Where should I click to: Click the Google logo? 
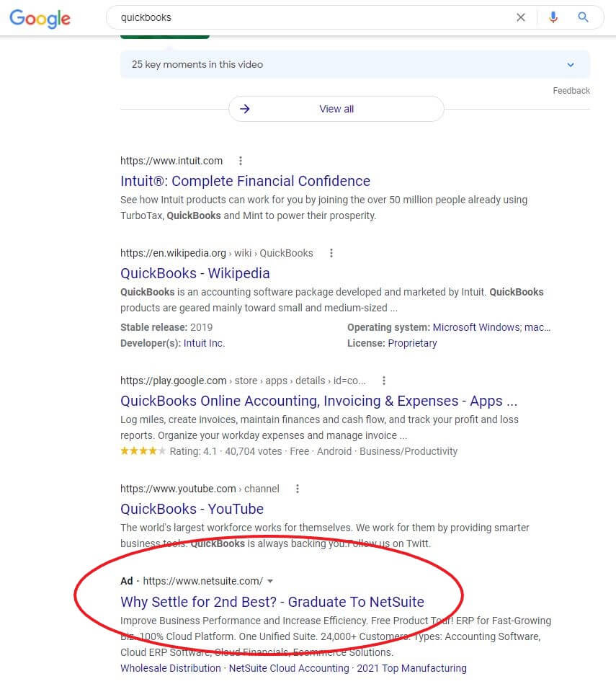40,18
